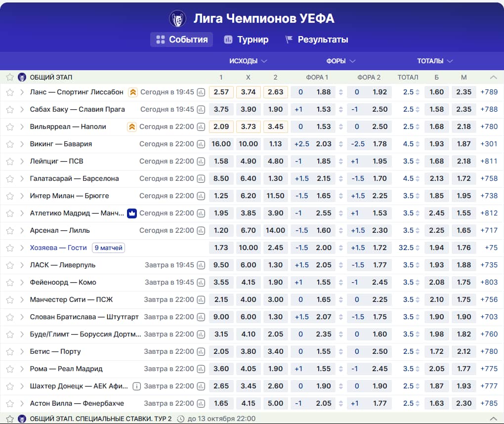Screen dimensions: 504x424
Task: Favorite the Арсенал — Лилль match star
Action: coord(10,230)
